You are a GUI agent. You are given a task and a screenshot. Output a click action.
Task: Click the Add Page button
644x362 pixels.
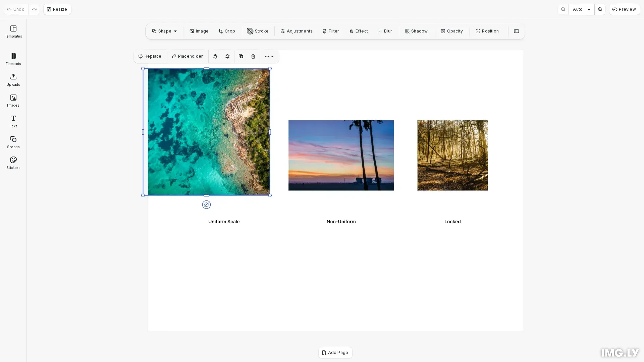point(335,353)
